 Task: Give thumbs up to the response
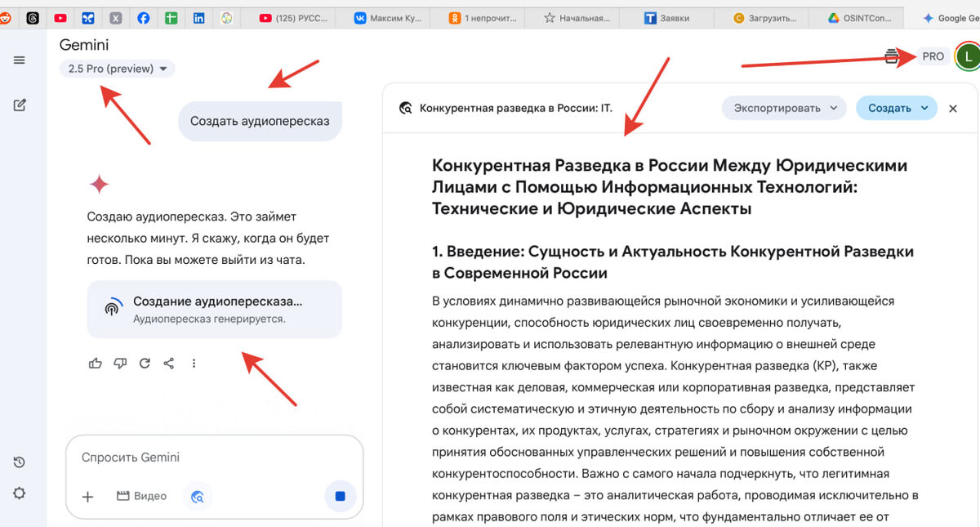click(96, 363)
